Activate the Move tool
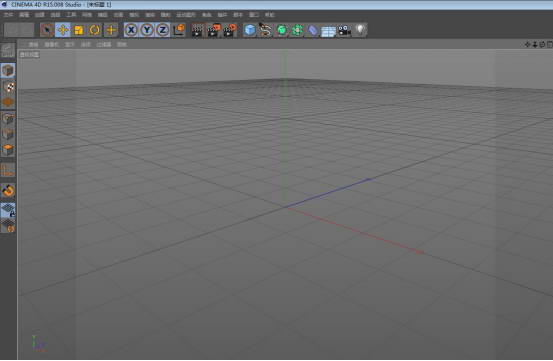 (63, 30)
